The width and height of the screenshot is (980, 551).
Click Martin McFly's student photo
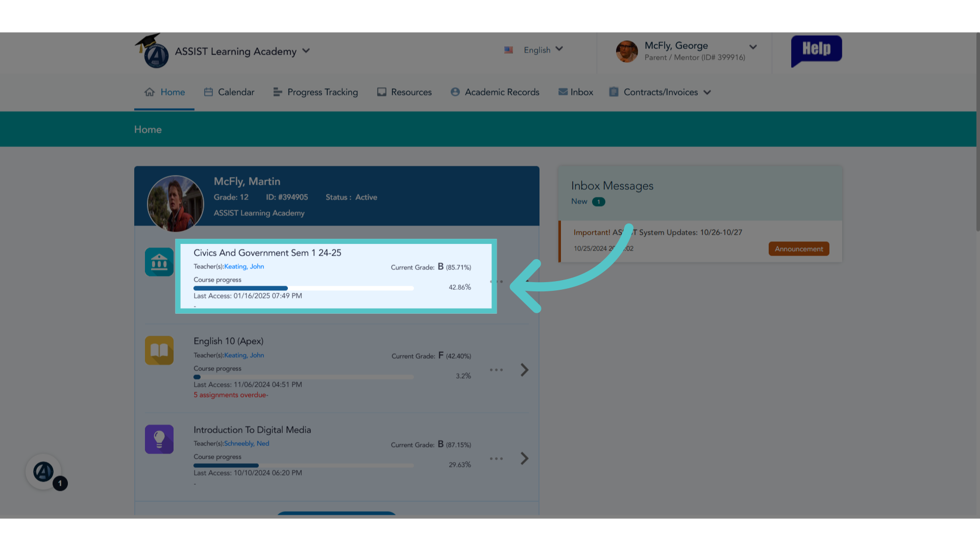[175, 203]
